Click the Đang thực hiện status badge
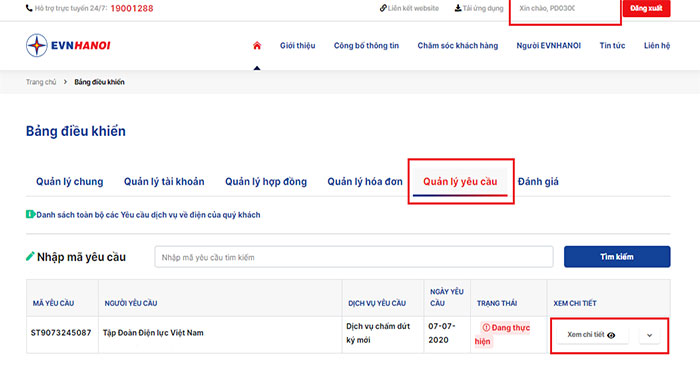The image size is (700, 367). click(x=503, y=334)
